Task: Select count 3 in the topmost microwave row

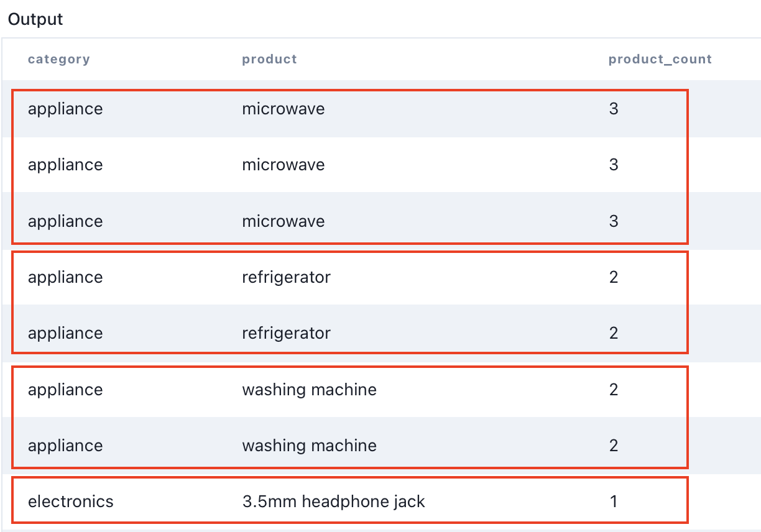Action: click(614, 109)
